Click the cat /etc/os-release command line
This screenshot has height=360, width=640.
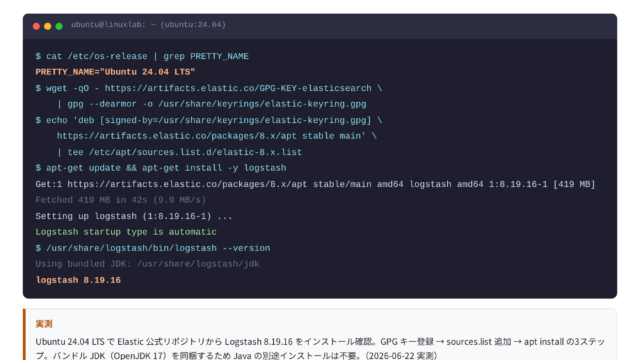click(142, 56)
